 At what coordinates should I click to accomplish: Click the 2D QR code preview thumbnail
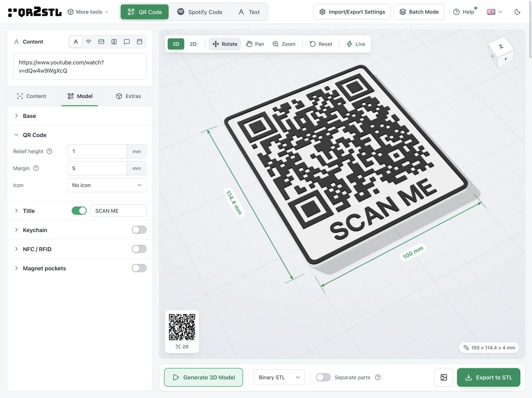pyautogui.click(x=182, y=331)
